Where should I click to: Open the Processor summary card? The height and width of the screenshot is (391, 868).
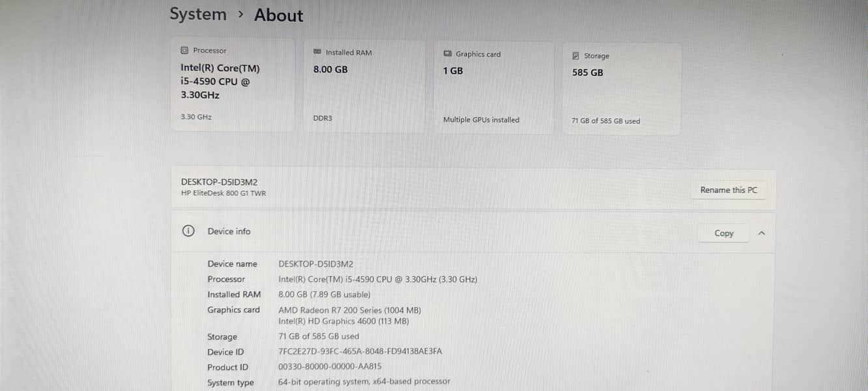coord(233,85)
